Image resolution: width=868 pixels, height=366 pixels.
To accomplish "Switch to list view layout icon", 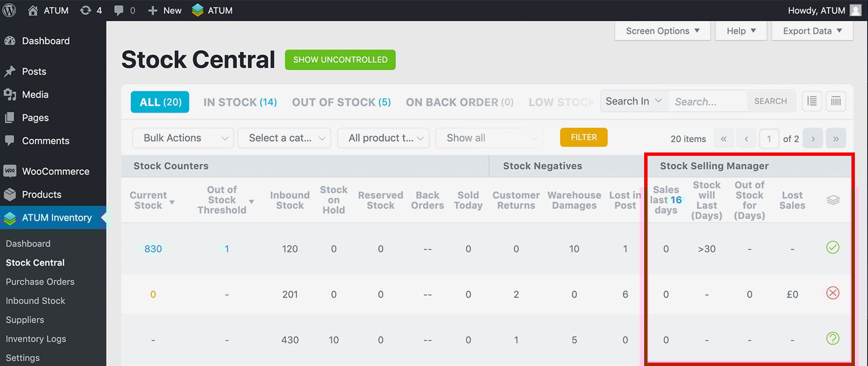I will (811, 101).
